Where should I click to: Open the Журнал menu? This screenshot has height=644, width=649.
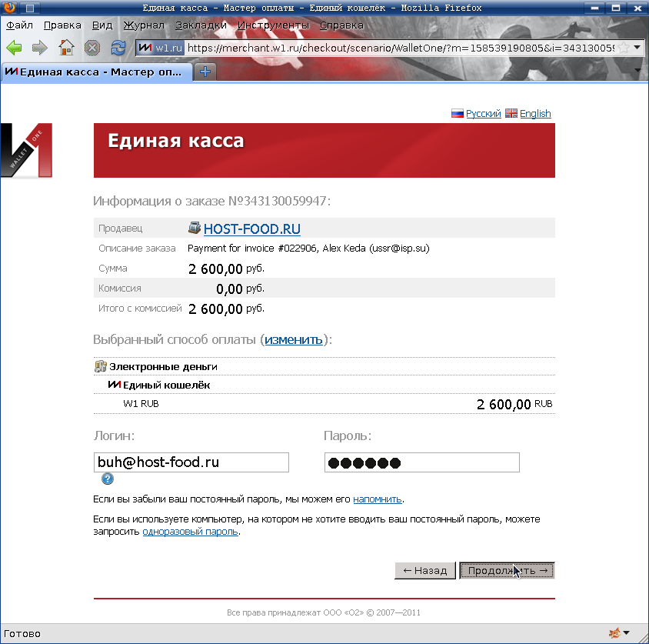144,25
